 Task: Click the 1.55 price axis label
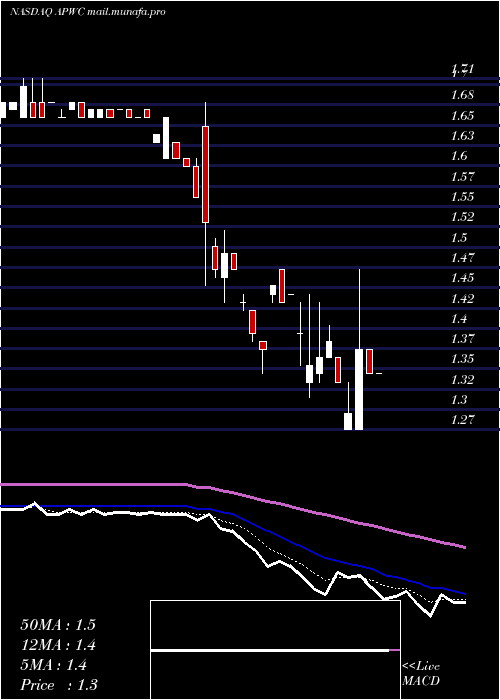pyautogui.click(x=462, y=197)
